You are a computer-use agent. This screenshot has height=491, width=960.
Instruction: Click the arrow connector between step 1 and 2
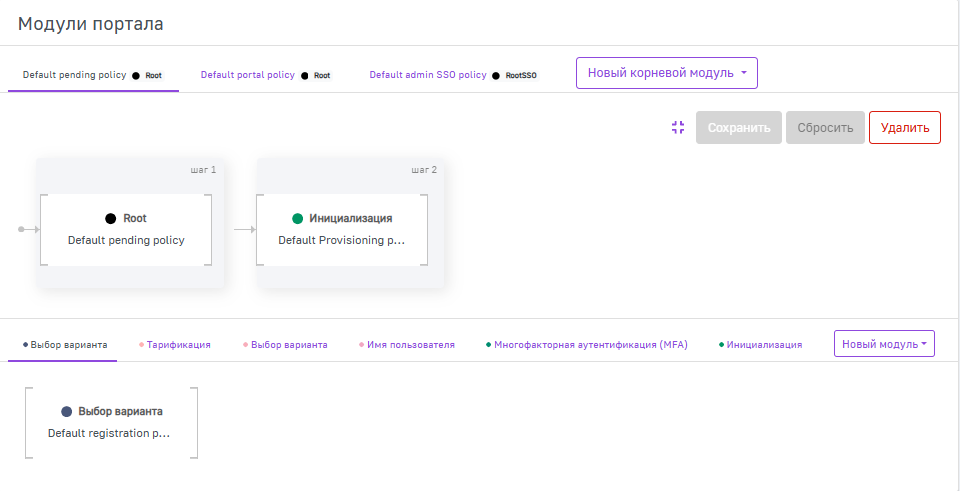pyautogui.click(x=245, y=230)
